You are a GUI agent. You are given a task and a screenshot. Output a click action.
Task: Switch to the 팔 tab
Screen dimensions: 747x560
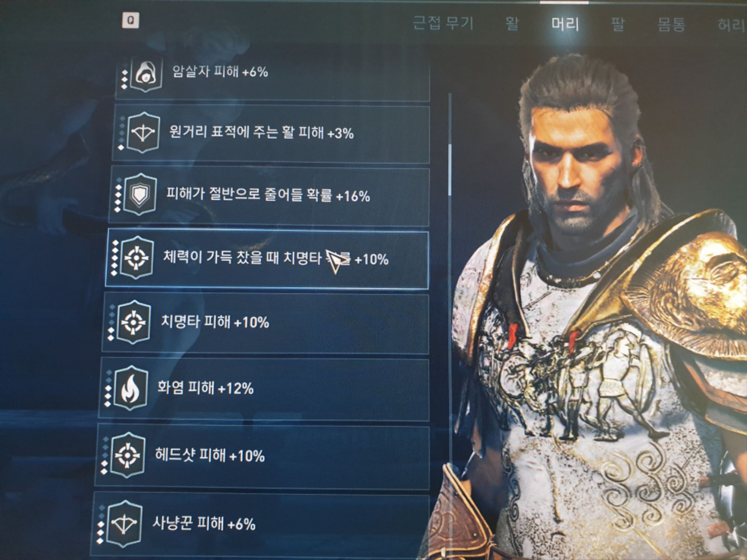618,25
